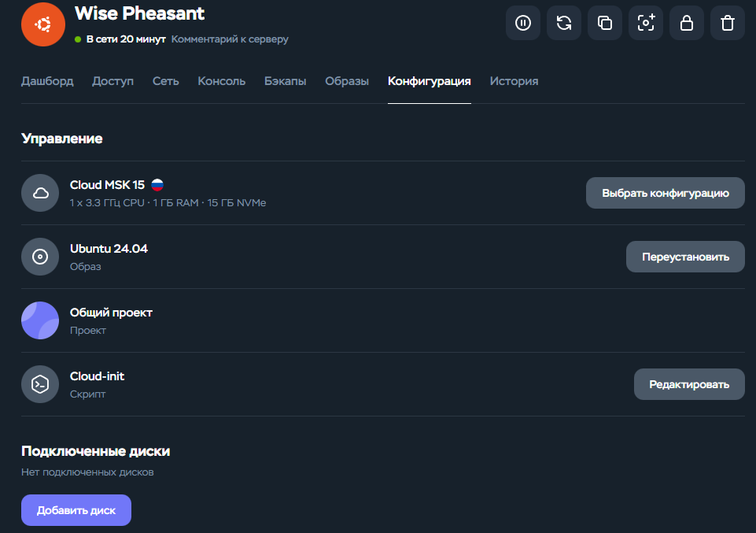Click the Cloud-init script terminal icon
Image resolution: width=756 pixels, height=533 pixels.
pyautogui.click(x=40, y=384)
